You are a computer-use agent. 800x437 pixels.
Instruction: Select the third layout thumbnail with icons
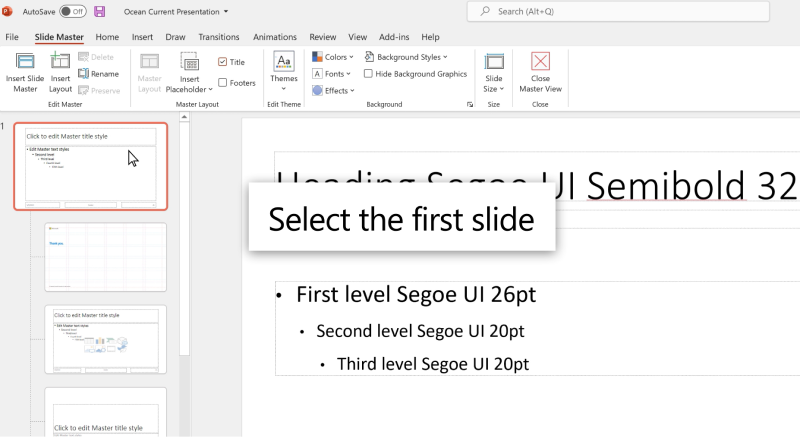click(106, 339)
